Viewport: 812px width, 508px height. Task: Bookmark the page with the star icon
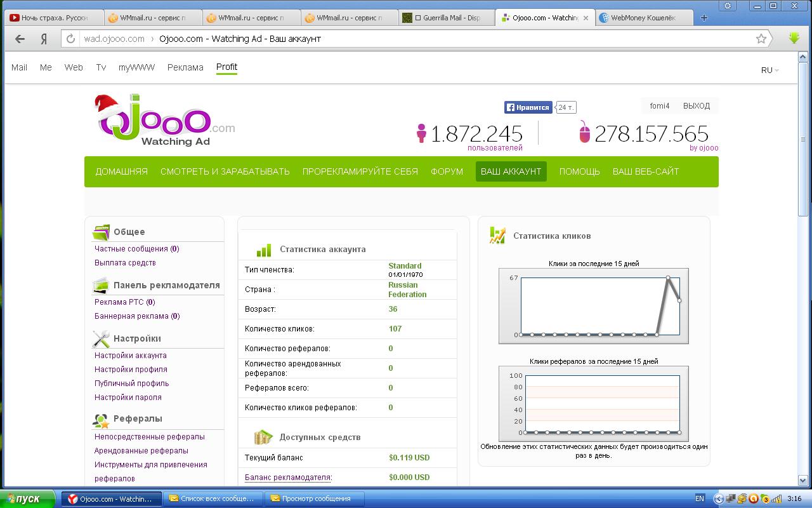(761, 39)
